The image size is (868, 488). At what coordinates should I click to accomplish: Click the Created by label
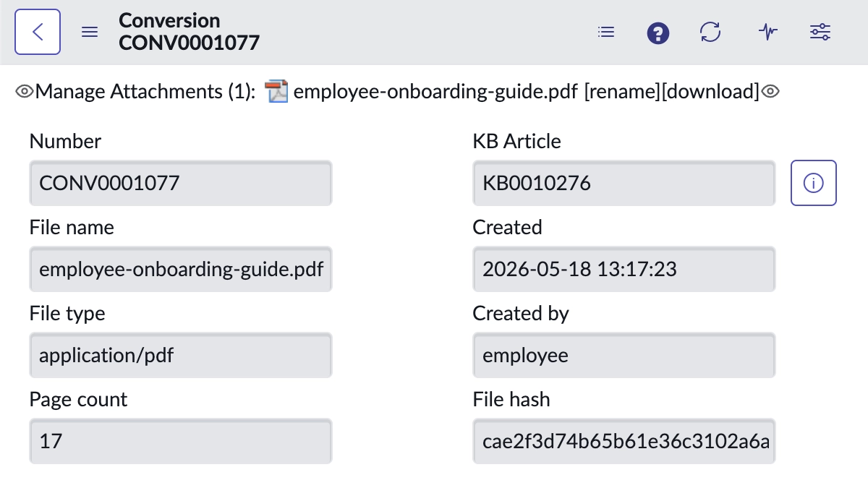521,314
